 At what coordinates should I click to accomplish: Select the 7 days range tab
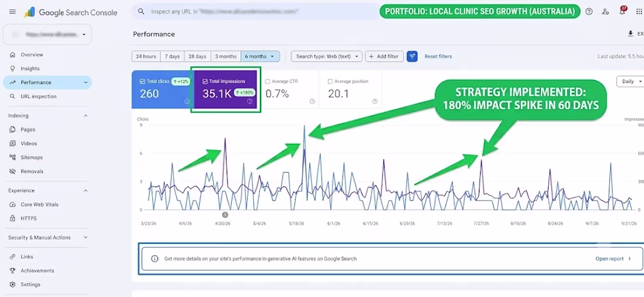(172, 56)
